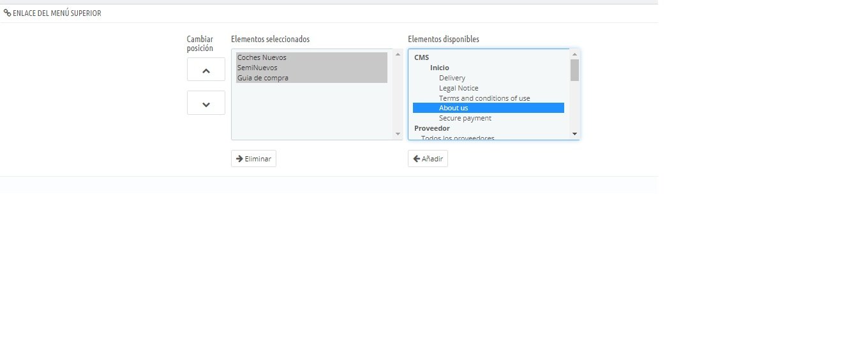Click the Inicio group heading
The image size is (868, 354).
pos(439,68)
